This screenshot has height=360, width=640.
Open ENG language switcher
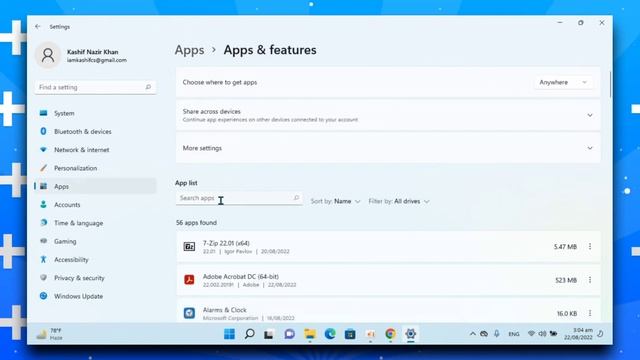pos(514,334)
